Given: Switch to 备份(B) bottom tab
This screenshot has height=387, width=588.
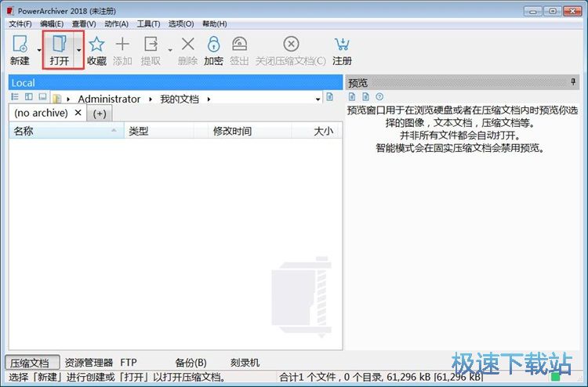Looking at the screenshot, I should coord(191,363).
